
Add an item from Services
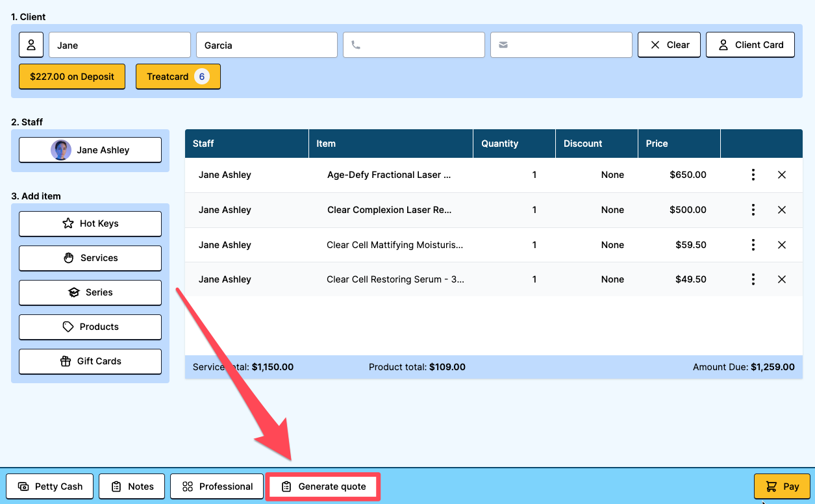tap(90, 258)
